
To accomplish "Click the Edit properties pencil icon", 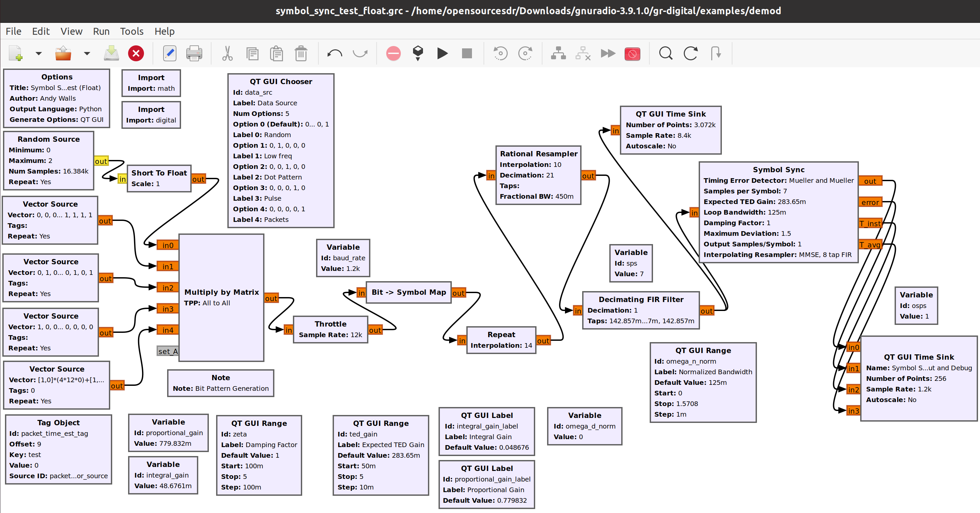I will 170,53.
